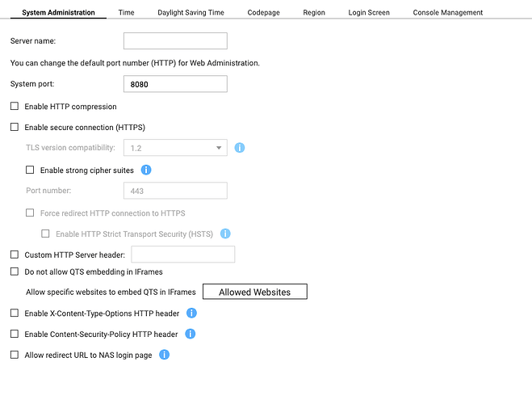Enable secure connection (HTTPS) checkbox
This screenshot has width=532, height=404.
coord(15,127)
